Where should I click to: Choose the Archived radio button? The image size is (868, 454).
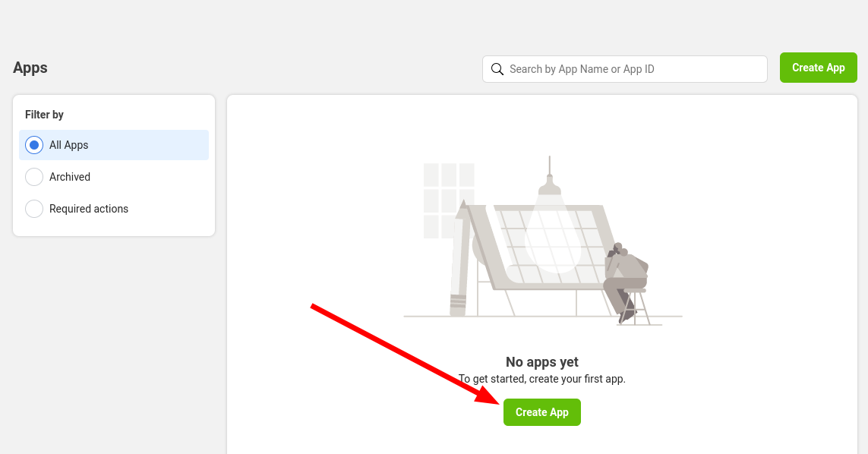(34, 177)
